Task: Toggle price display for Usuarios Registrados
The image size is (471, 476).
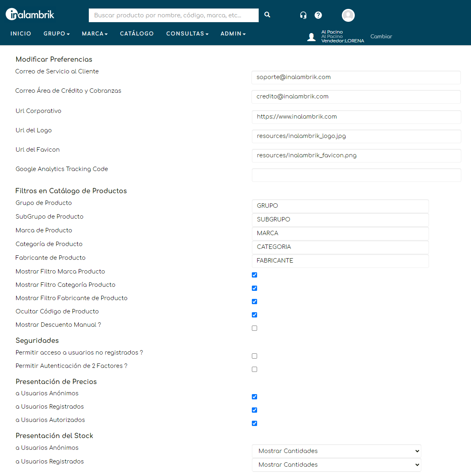Action: pos(255,410)
